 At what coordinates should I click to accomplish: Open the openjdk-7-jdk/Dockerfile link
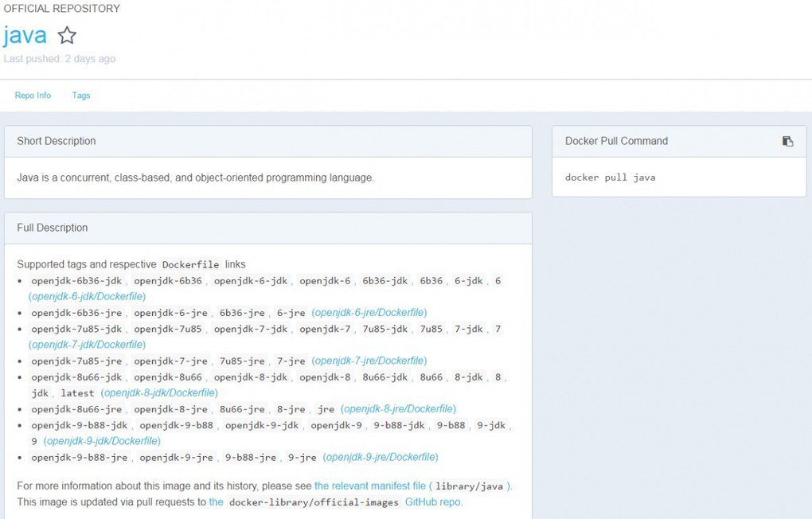click(88, 345)
